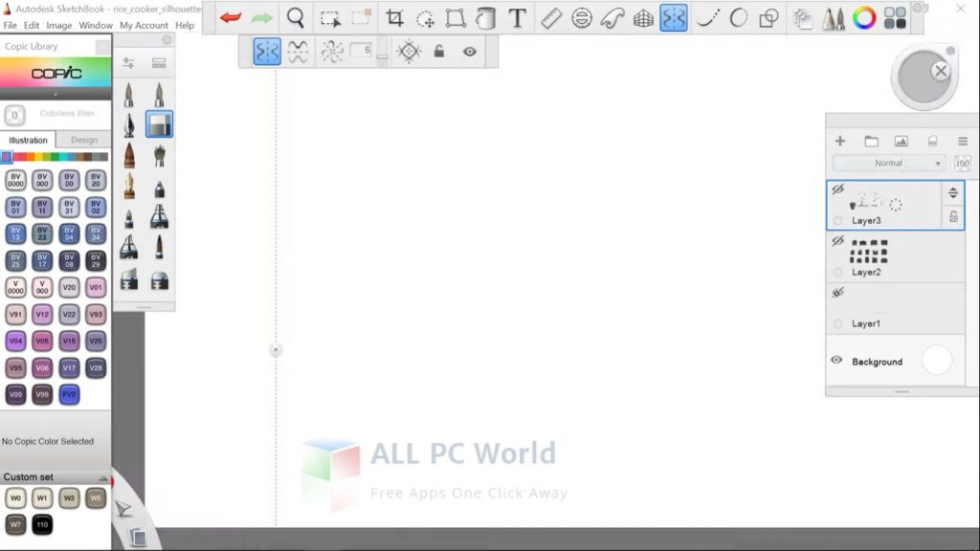
Task: Open the Window menu
Action: [x=96, y=26]
